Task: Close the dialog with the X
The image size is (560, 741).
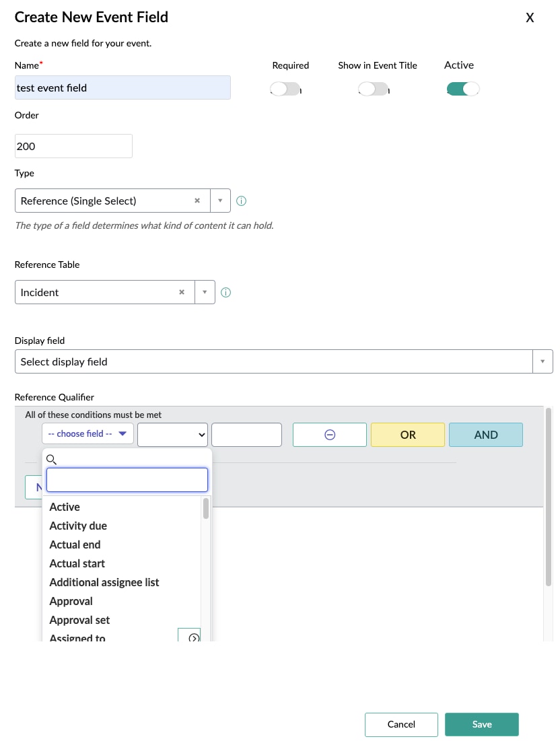Action: (530, 17)
